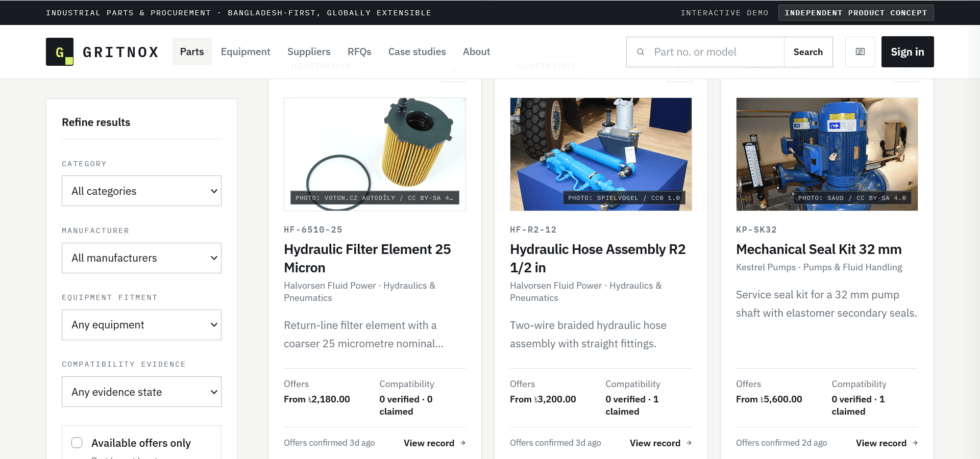
Task: Click the Hydraulic Hose Assembly R2 1/2 in title
Action: [x=598, y=258]
